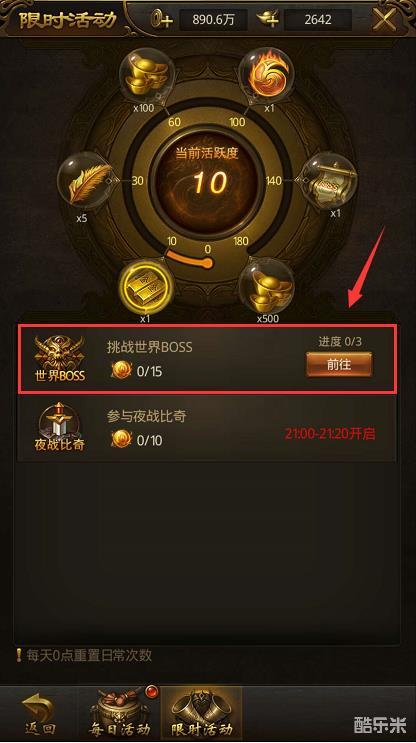Go back with the 返回 arrow button
416x743 pixels.
(40, 715)
